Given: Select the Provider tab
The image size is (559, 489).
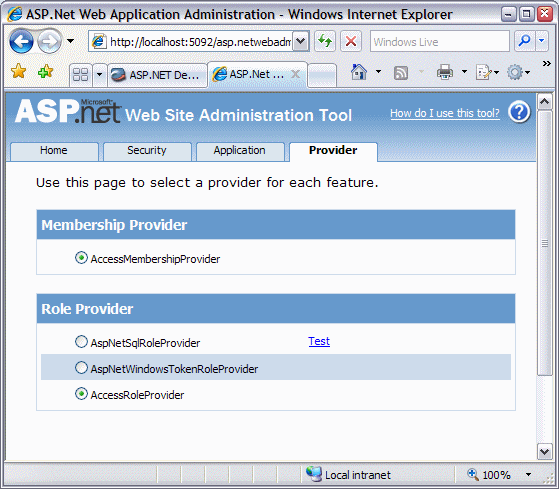Looking at the screenshot, I should (333, 151).
